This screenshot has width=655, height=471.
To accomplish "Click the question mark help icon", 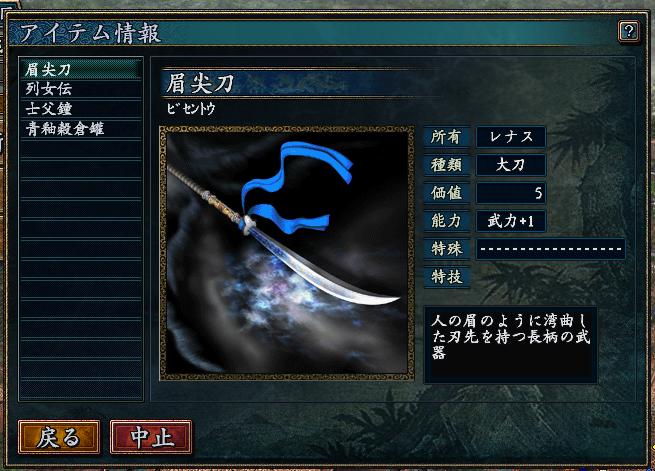I will pos(628,31).
